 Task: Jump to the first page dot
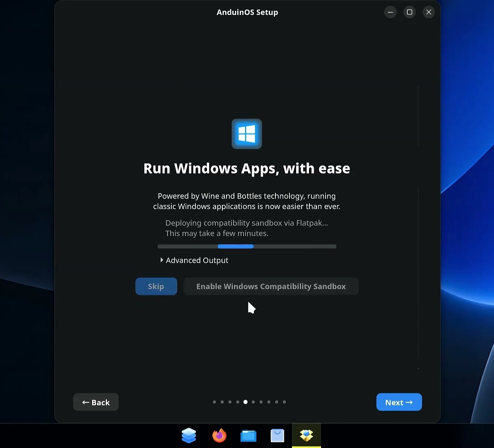(x=214, y=402)
